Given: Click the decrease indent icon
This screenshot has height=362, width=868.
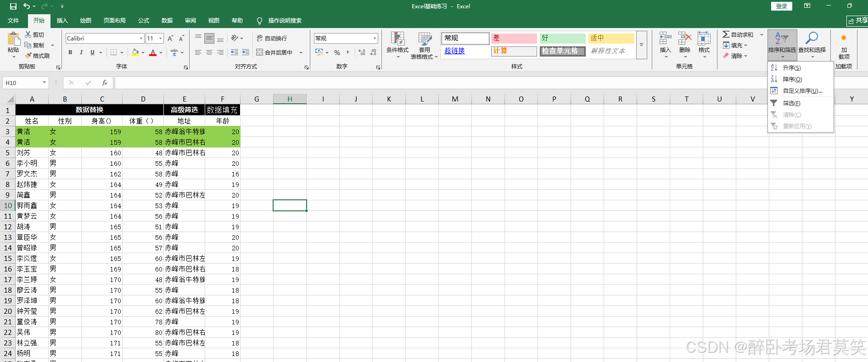Looking at the screenshot, I should point(235,52).
